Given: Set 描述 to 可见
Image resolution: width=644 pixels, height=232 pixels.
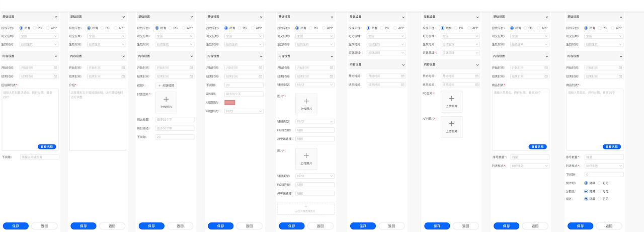Looking at the screenshot, I should (x=599, y=199).
